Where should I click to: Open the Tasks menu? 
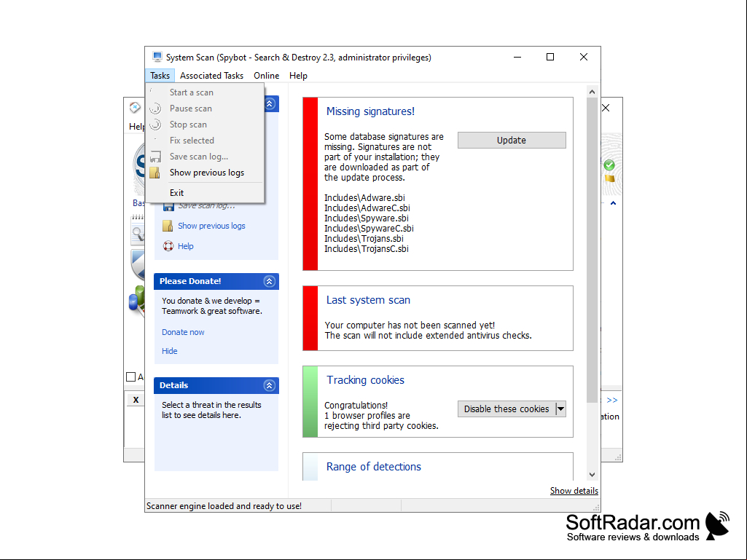point(160,75)
